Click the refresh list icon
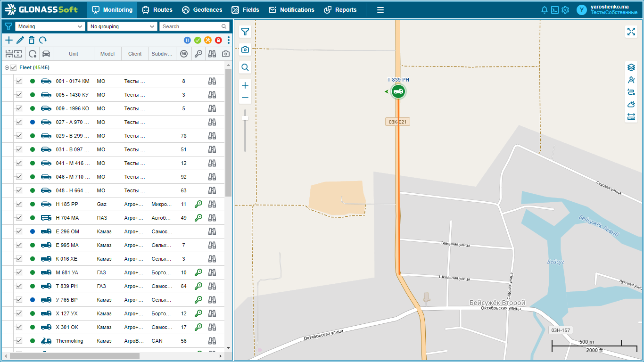The height and width of the screenshot is (362, 644). click(43, 41)
